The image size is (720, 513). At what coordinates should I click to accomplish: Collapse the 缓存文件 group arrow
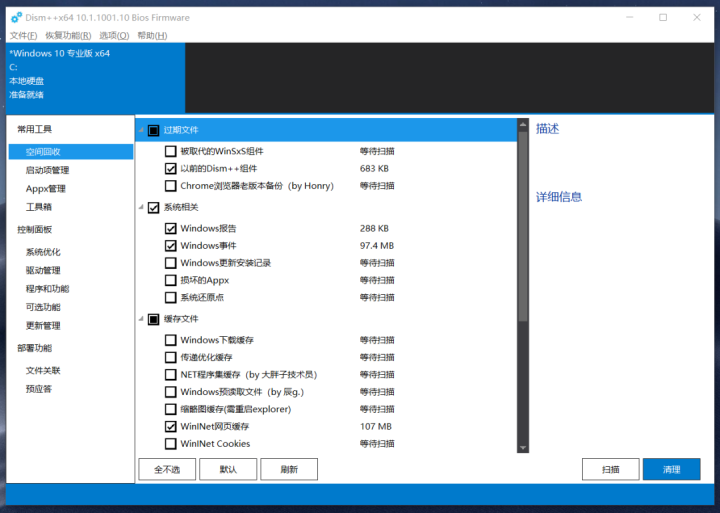[141, 319]
